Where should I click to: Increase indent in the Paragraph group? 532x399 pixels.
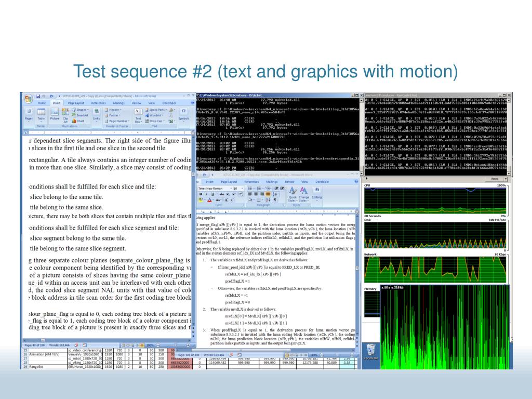pyautogui.click(x=282, y=188)
